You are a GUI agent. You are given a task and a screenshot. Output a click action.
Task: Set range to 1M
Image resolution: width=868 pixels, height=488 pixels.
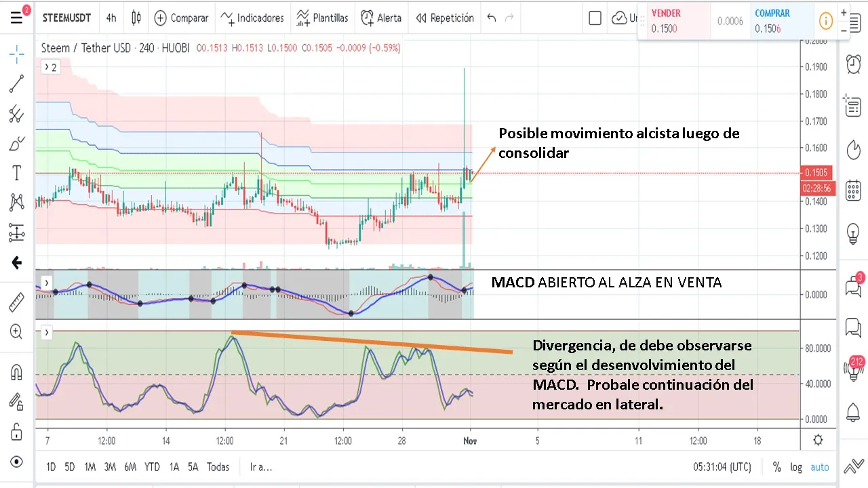pos(90,467)
